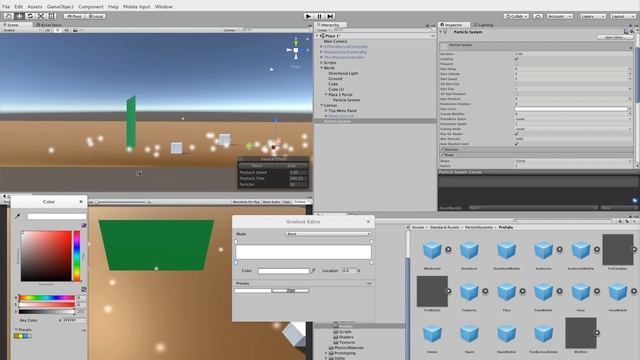Select the Flare prefab asset

click(506, 291)
